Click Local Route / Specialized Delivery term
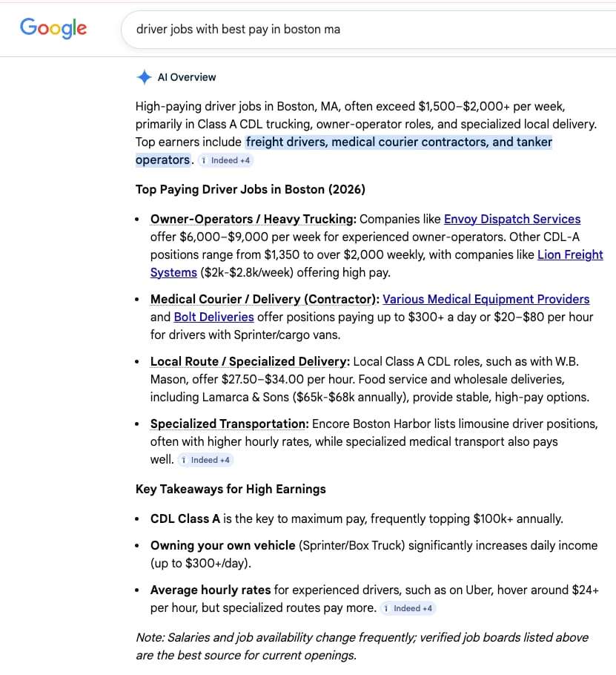 [x=249, y=361]
